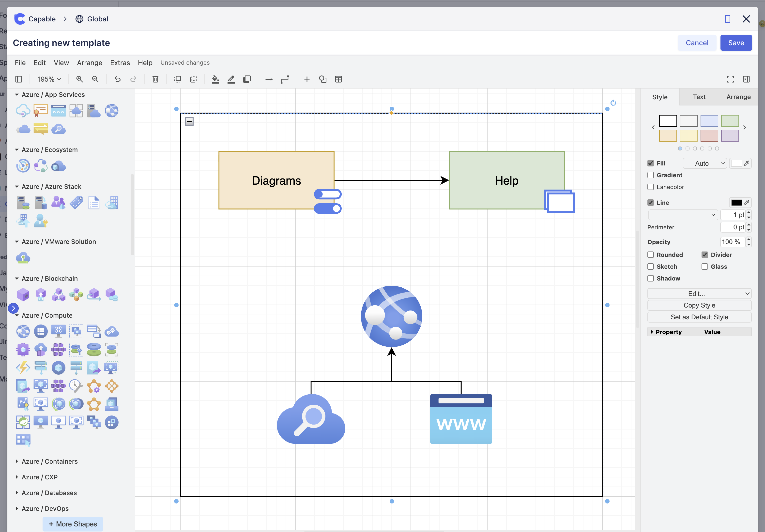Viewport: 765px width, 532px height.
Task: Open the Fill Auto dropdown
Action: 704,163
